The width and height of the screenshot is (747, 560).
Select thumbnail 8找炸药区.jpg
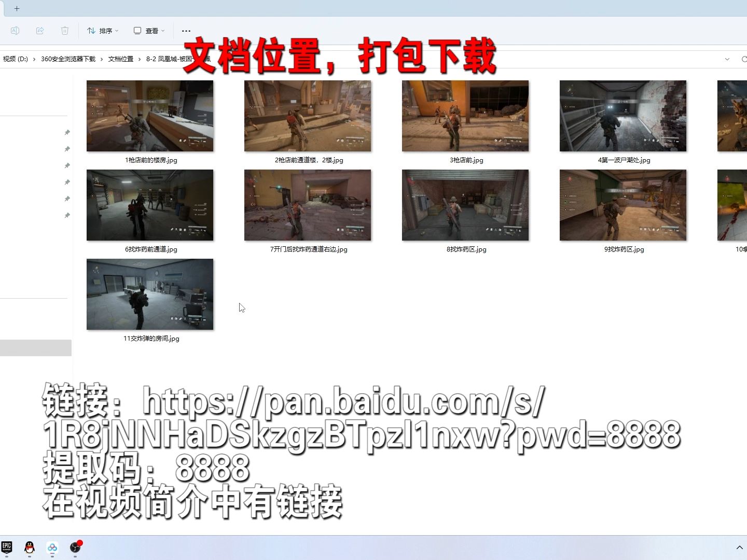(x=465, y=205)
